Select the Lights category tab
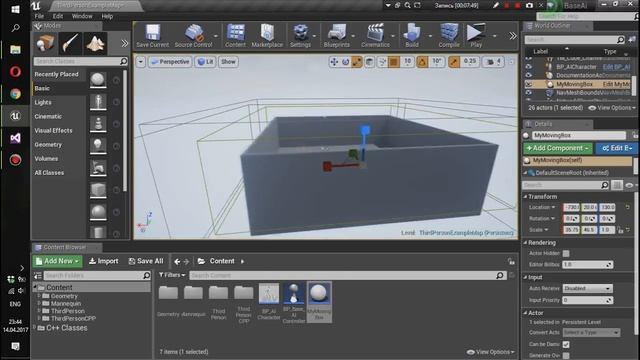 59,102
